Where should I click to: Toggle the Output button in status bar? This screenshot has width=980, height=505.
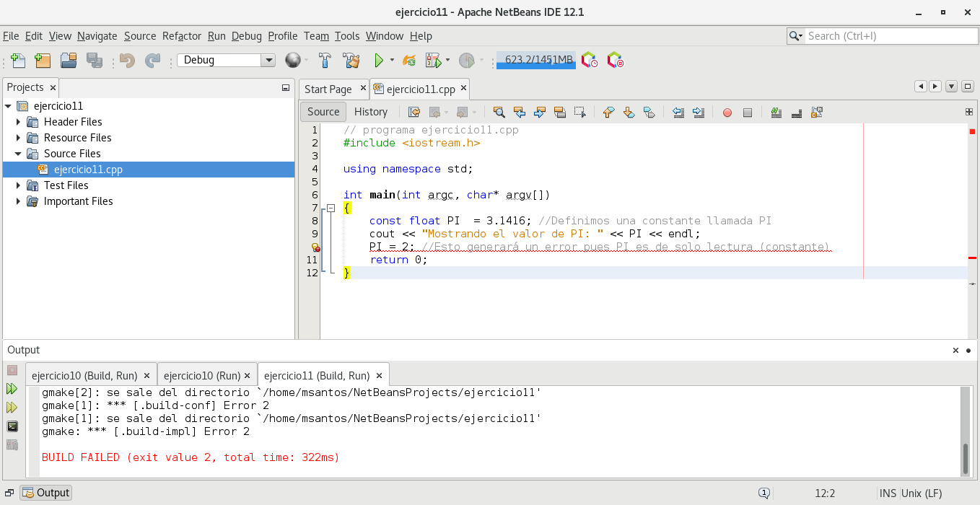[x=46, y=493]
